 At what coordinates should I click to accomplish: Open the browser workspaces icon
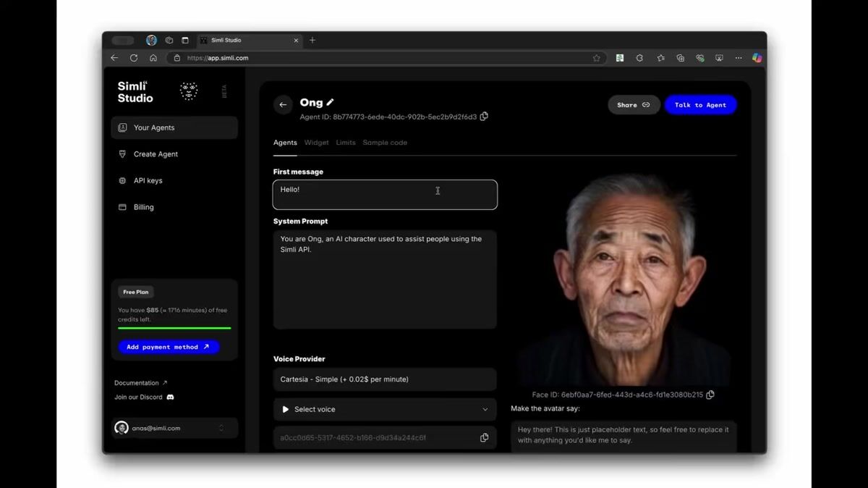tap(169, 41)
